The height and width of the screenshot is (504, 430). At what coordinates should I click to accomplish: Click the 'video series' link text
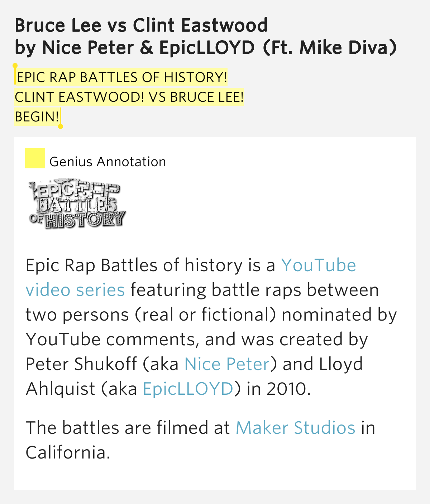pyautogui.click(x=75, y=290)
